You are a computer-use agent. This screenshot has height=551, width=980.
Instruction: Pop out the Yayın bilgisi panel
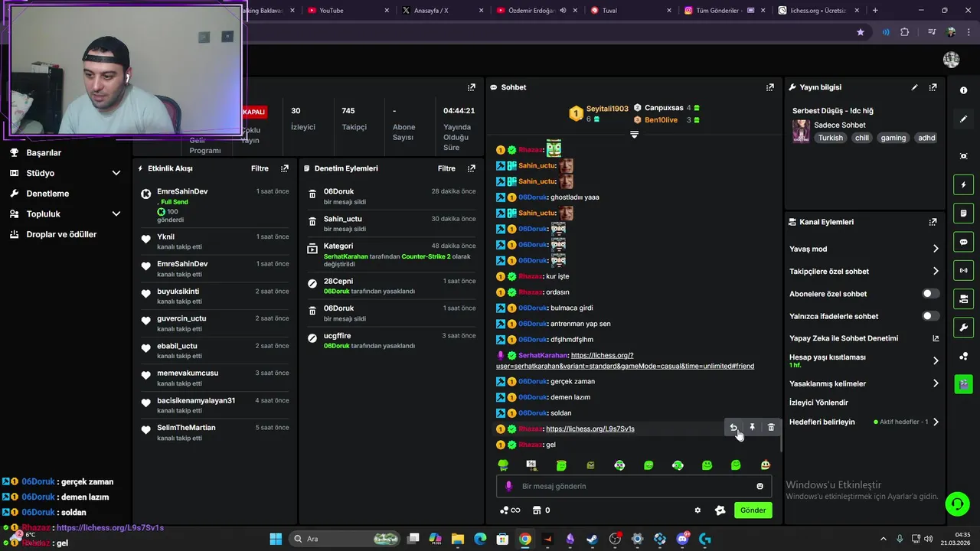[x=933, y=87]
